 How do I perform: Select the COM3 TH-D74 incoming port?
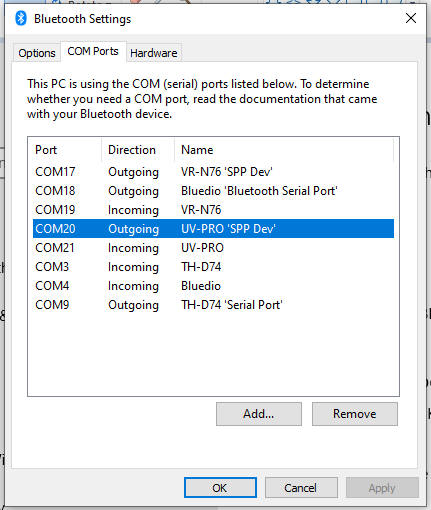[x=213, y=267]
